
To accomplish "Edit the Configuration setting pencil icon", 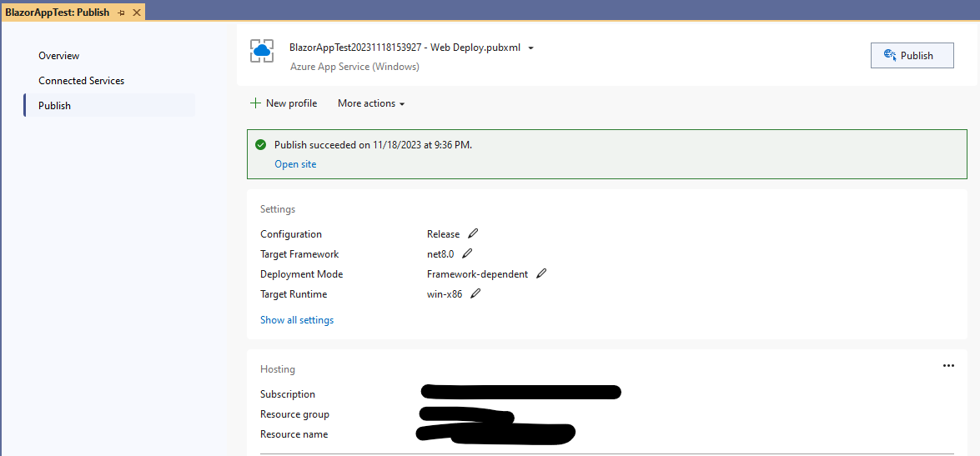I will [x=473, y=233].
